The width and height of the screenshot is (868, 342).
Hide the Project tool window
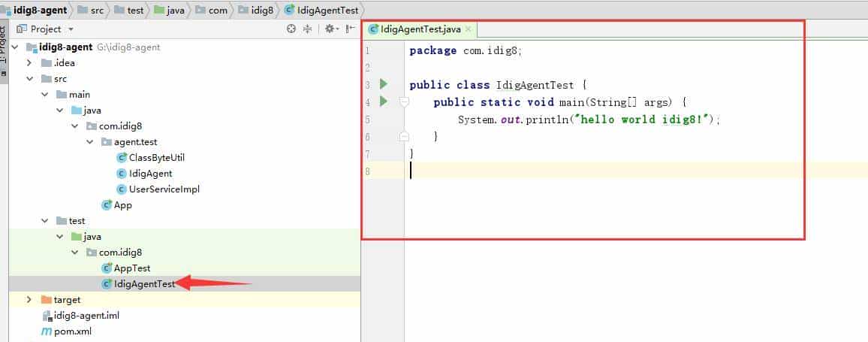[x=350, y=29]
